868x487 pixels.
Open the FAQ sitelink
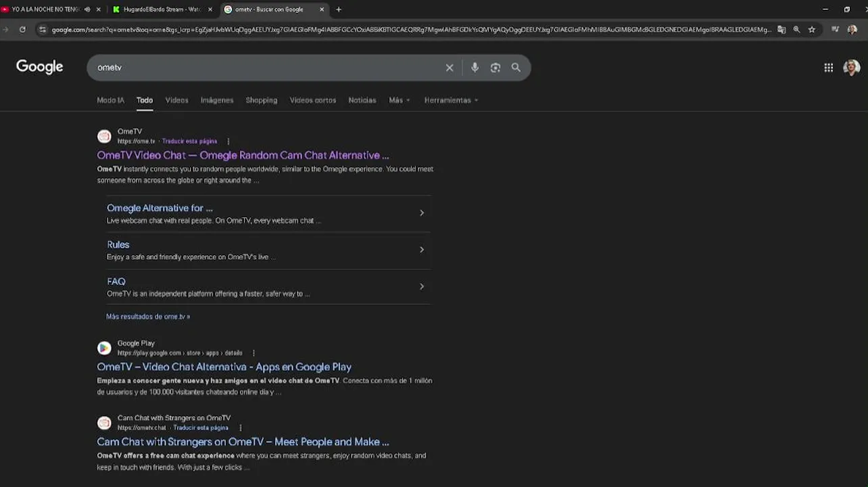tap(116, 281)
